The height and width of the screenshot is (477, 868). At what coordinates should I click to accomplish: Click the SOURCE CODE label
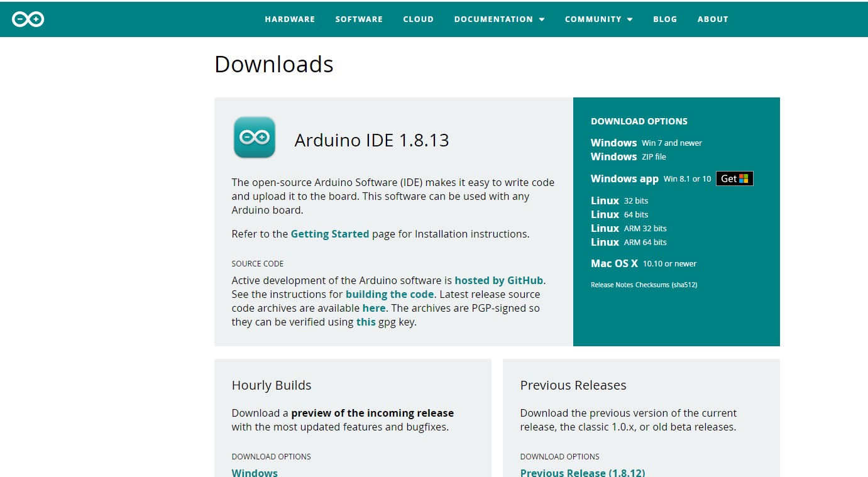[x=258, y=264]
